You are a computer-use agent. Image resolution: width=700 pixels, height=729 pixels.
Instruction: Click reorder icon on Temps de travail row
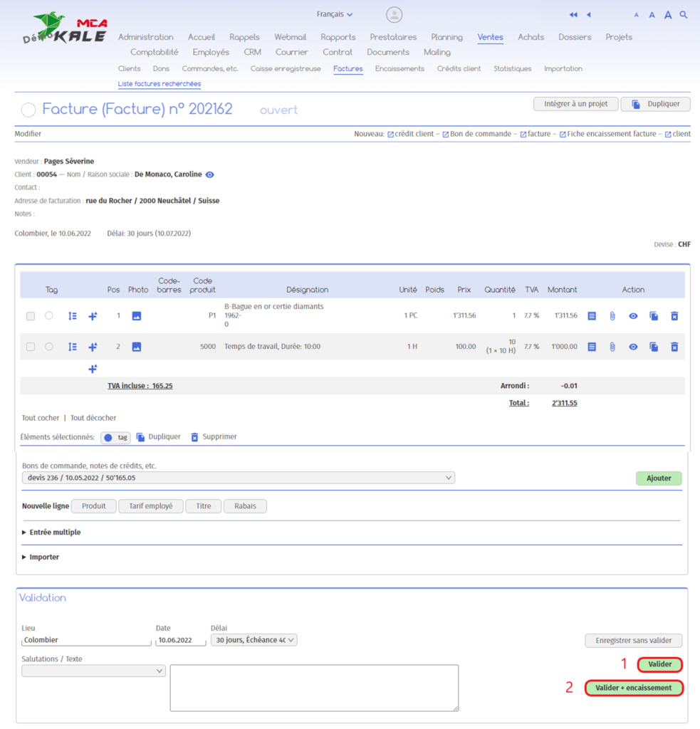click(73, 347)
